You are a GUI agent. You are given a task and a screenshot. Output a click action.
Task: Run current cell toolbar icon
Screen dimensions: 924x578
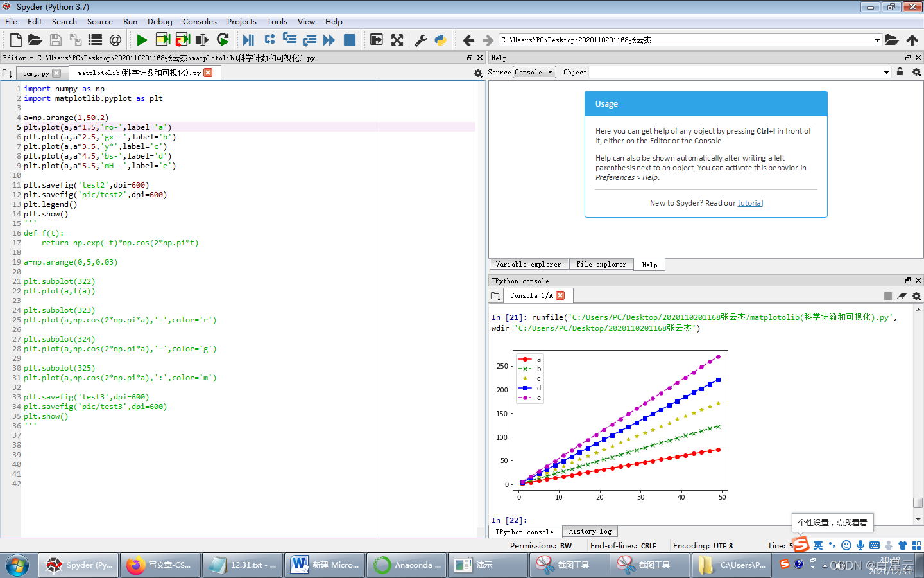click(x=162, y=40)
